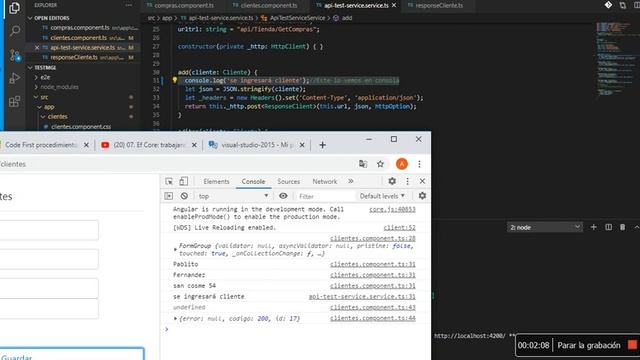The image size is (640, 360).
Task: Open the Chrome menu (three dots)
Action: 419,164
